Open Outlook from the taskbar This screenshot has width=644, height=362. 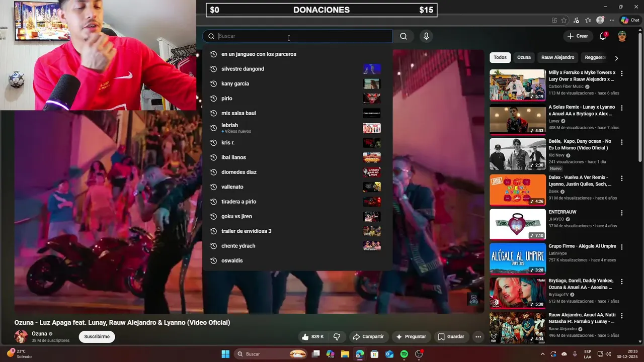pyautogui.click(x=389, y=354)
